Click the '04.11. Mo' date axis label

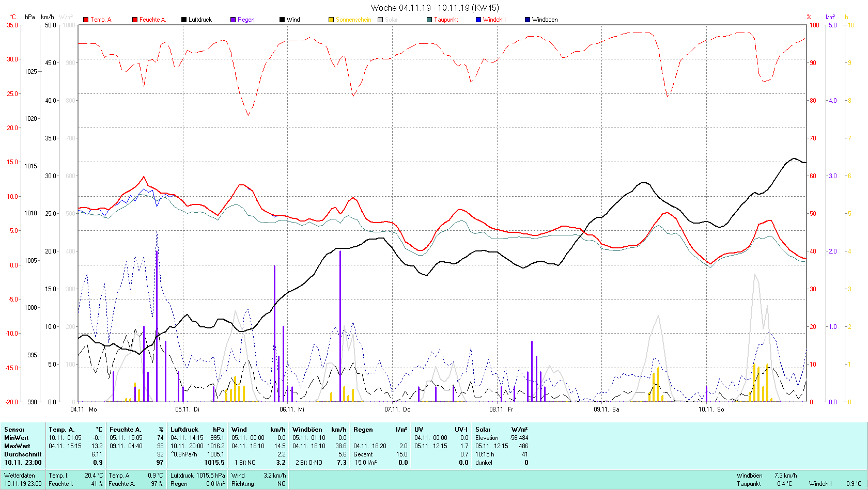point(84,409)
